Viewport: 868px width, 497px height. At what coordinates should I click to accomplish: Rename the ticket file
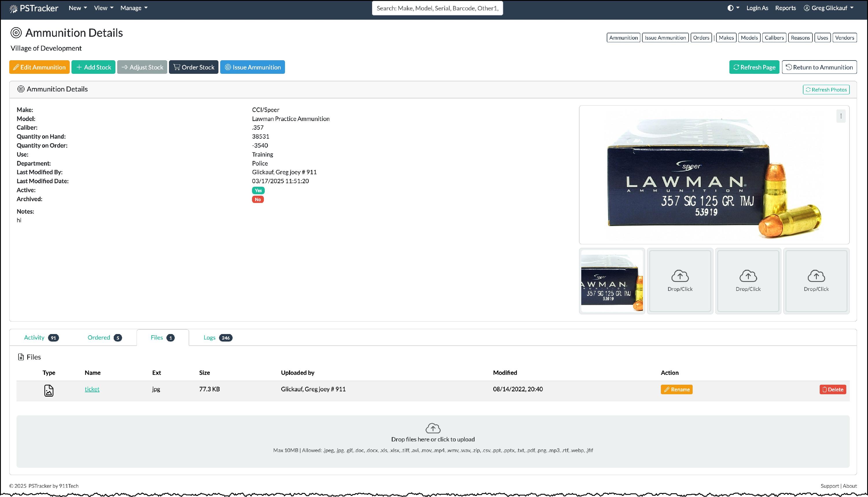pyautogui.click(x=676, y=390)
